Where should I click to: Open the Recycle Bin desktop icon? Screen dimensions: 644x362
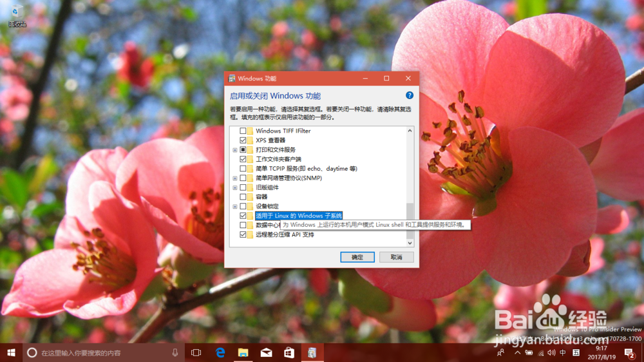[x=17, y=17]
